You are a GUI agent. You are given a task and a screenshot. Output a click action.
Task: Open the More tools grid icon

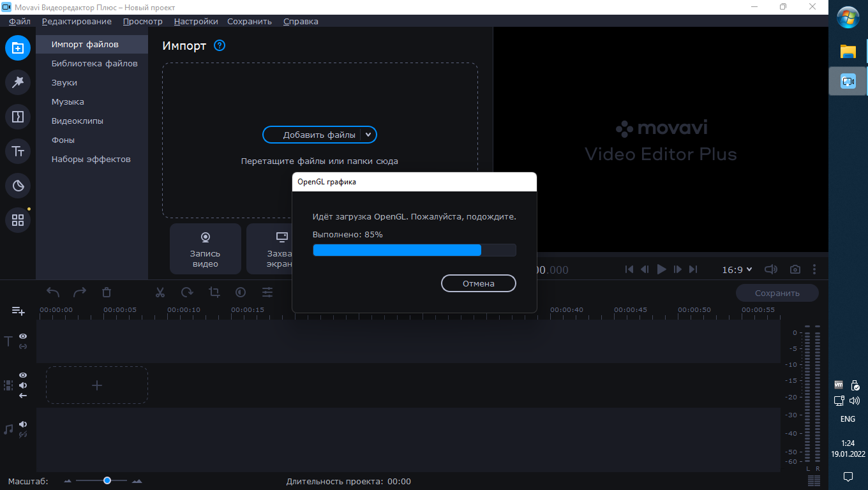click(x=18, y=220)
